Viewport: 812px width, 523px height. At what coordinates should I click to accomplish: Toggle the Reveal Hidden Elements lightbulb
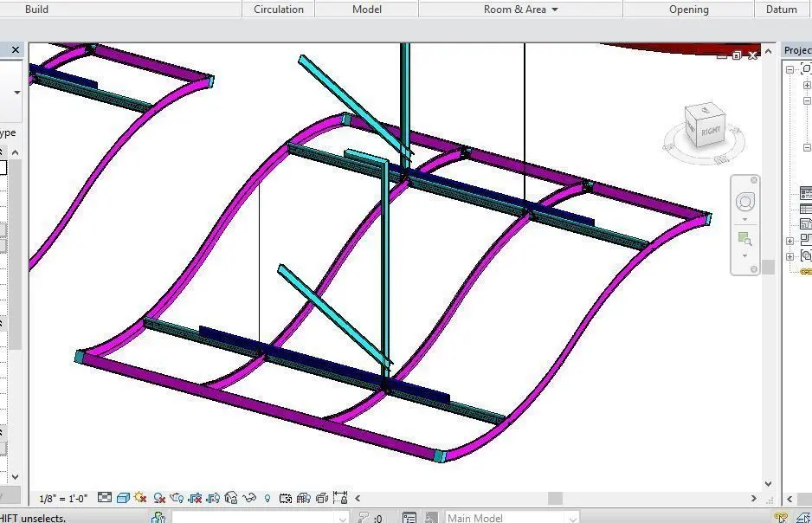(267, 498)
